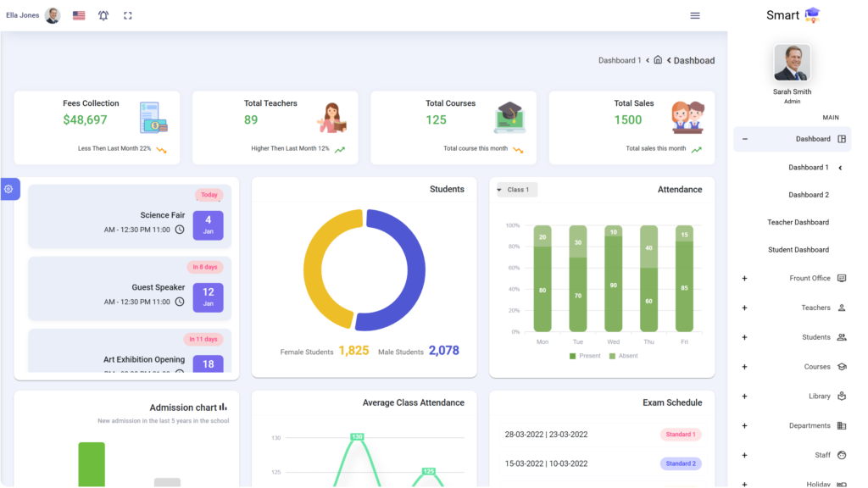Open Student Dashboard in the sidebar
Image resolution: width=868 pixels, height=488 pixels.
[798, 250]
